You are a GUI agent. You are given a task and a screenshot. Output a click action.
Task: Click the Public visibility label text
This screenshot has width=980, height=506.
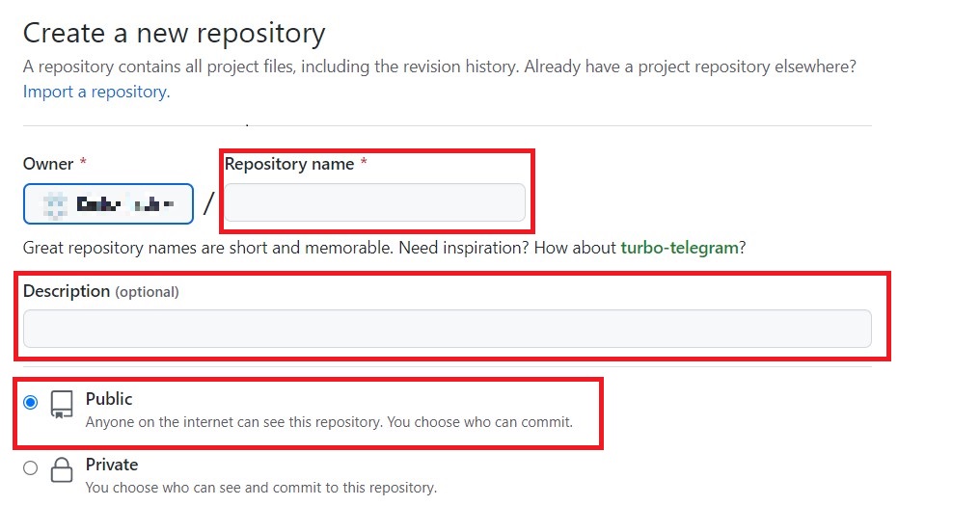tap(109, 399)
